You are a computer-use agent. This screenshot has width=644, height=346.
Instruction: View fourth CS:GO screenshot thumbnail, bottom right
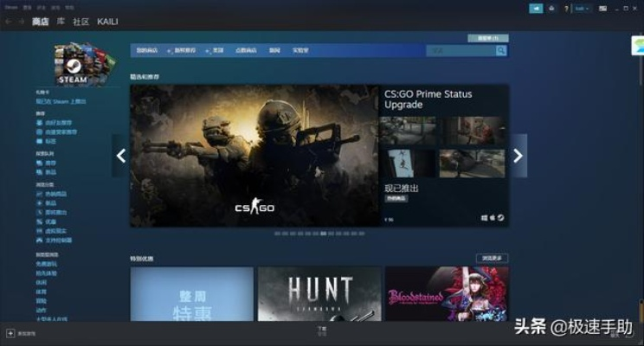[473, 163]
